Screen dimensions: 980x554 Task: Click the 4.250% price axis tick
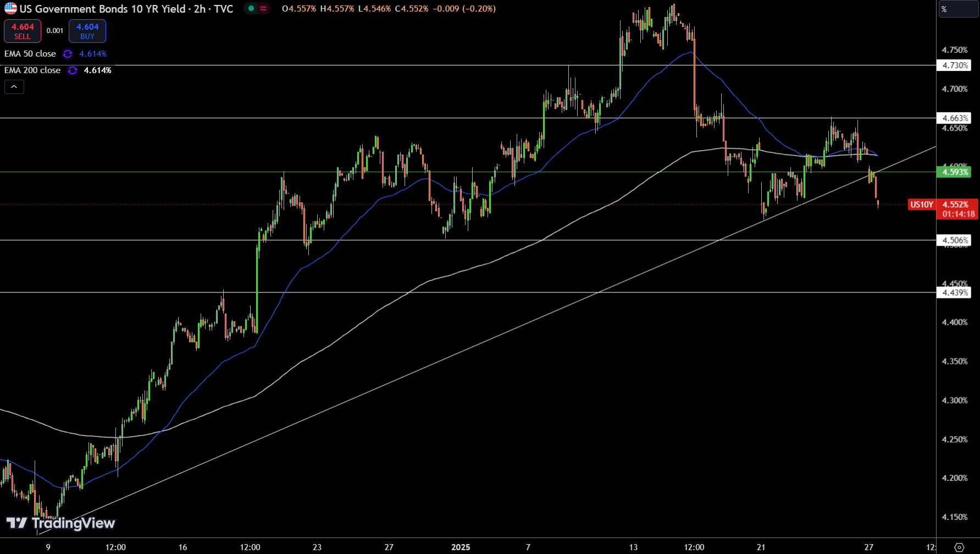point(955,439)
